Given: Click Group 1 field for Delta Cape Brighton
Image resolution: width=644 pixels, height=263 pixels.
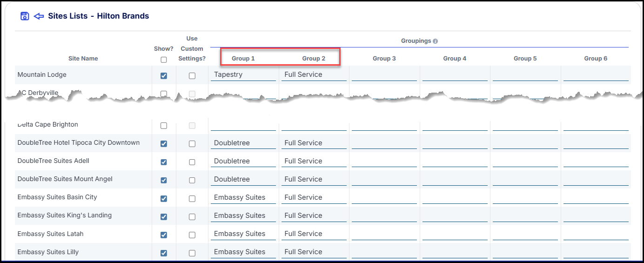Looking at the screenshot, I should click(x=243, y=125).
